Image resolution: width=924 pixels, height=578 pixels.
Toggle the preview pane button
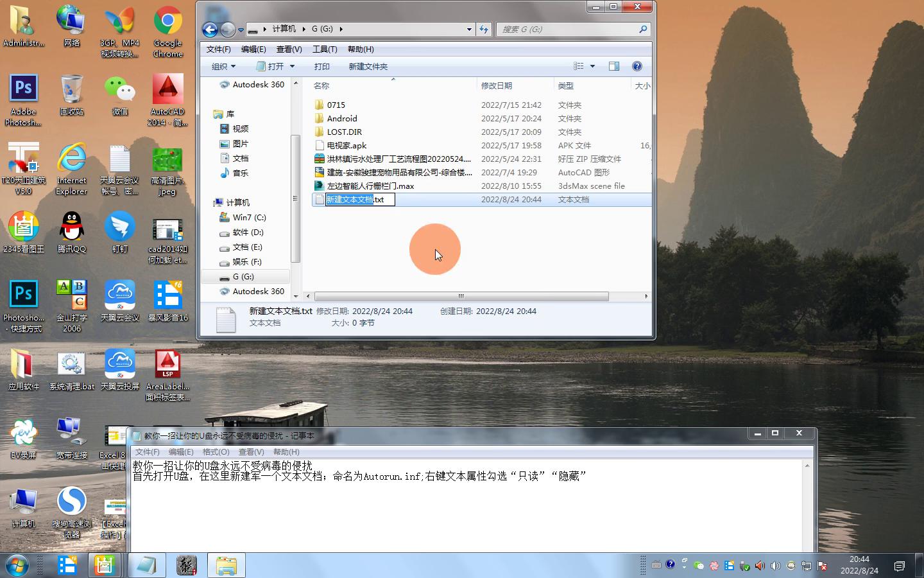614,66
